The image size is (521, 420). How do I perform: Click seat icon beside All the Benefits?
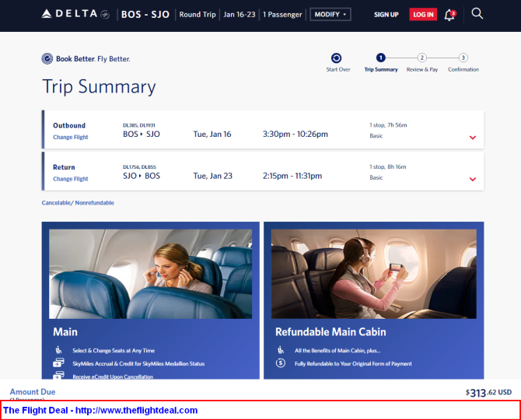(281, 350)
